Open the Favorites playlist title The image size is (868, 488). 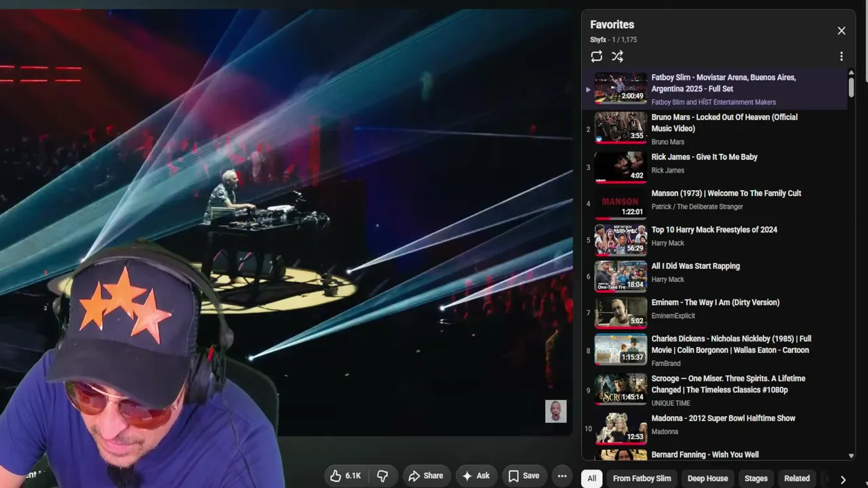(612, 24)
